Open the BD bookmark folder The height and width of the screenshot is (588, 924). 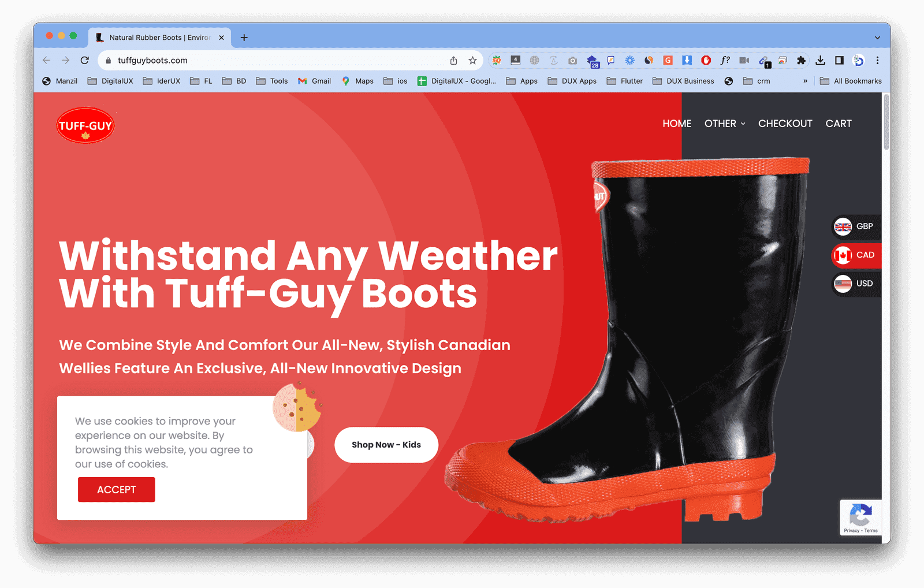(x=234, y=81)
